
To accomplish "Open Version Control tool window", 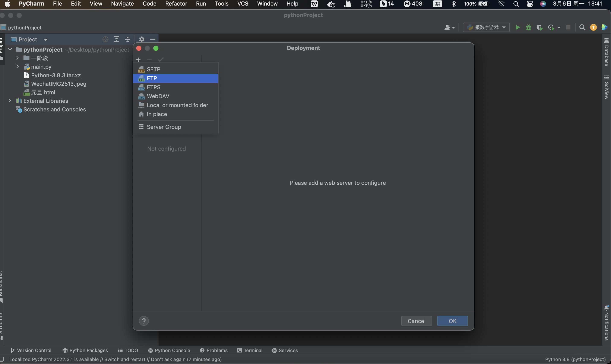I will pyautogui.click(x=31, y=350).
